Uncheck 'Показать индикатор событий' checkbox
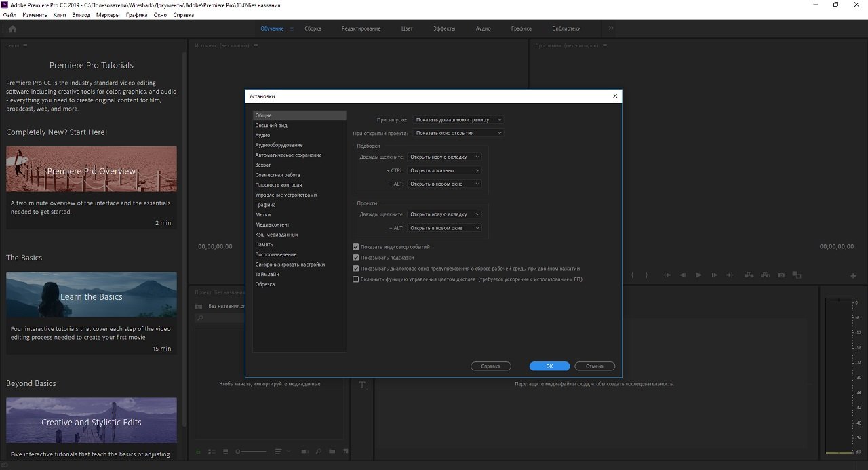Screen dimensions: 868x470 356,247
